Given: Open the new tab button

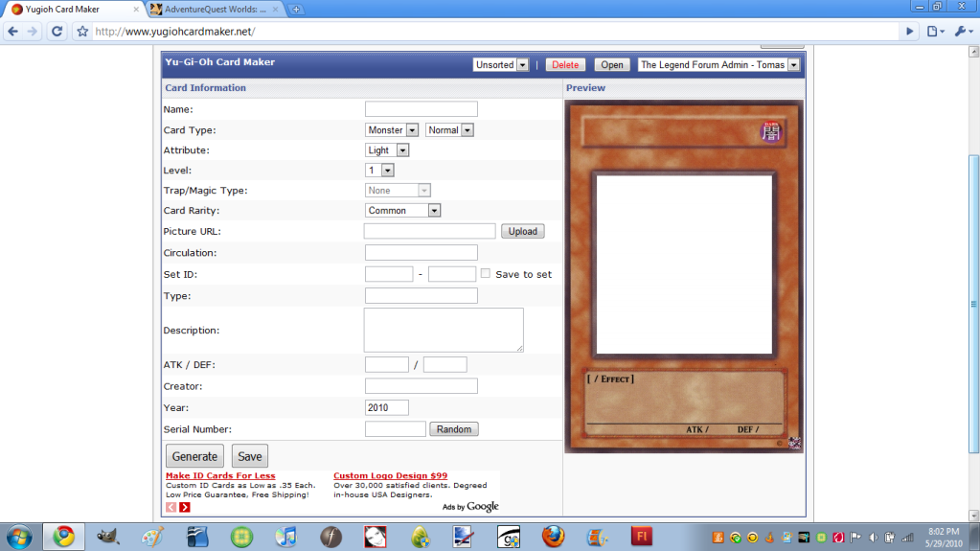Looking at the screenshot, I should [x=297, y=10].
